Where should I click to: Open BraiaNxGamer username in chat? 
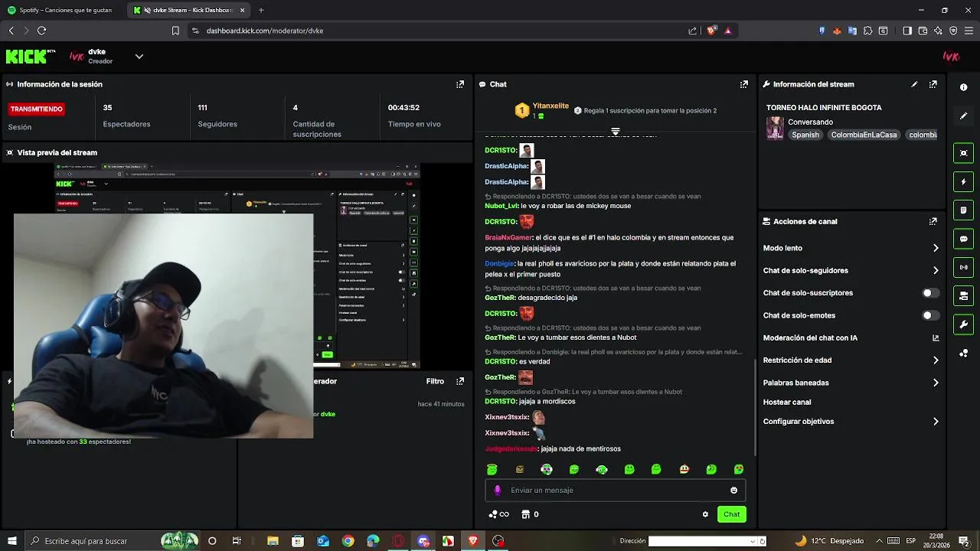click(508, 238)
